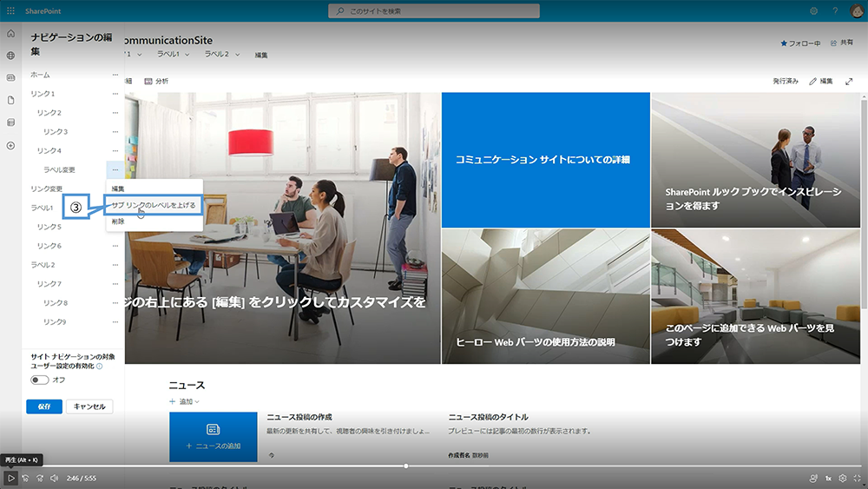The image size is (868, 489).
Task: Switch the video to full screen
Action: click(857, 478)
